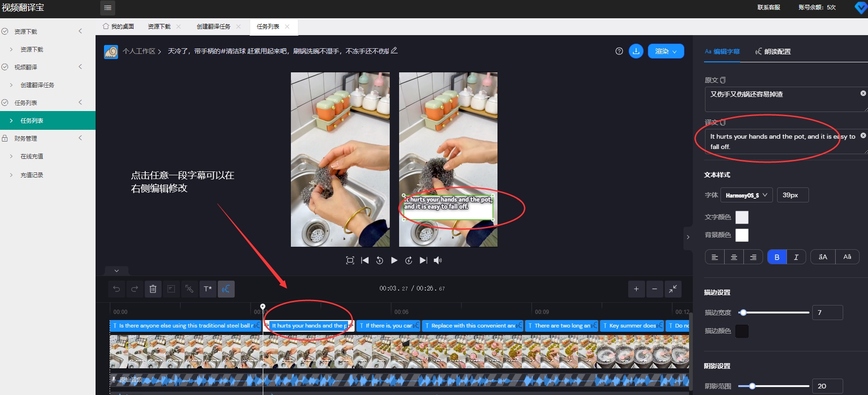Screen dimensions: 868x395
Task: Click the äA uppercase conversion button
Action: coord(823,257)
